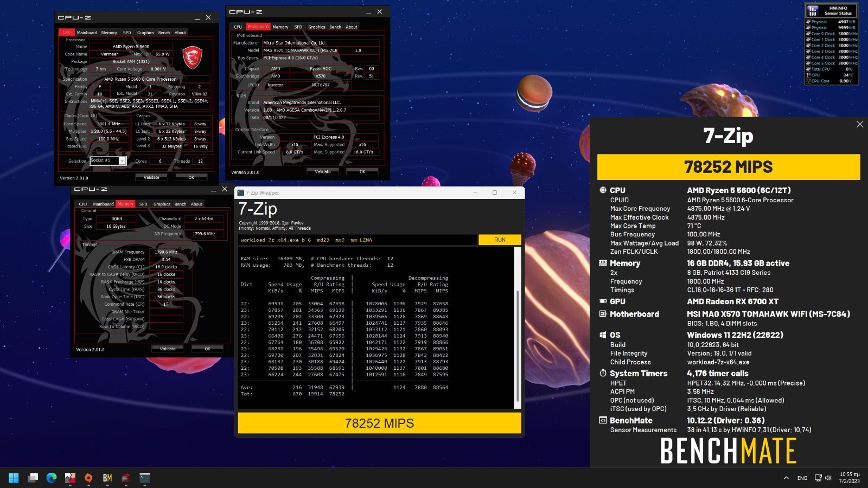Maximize the 7-Zip Wrapper window
Image resolution: width=868 pixels, height=488 pixels.
tap(495, 192)
